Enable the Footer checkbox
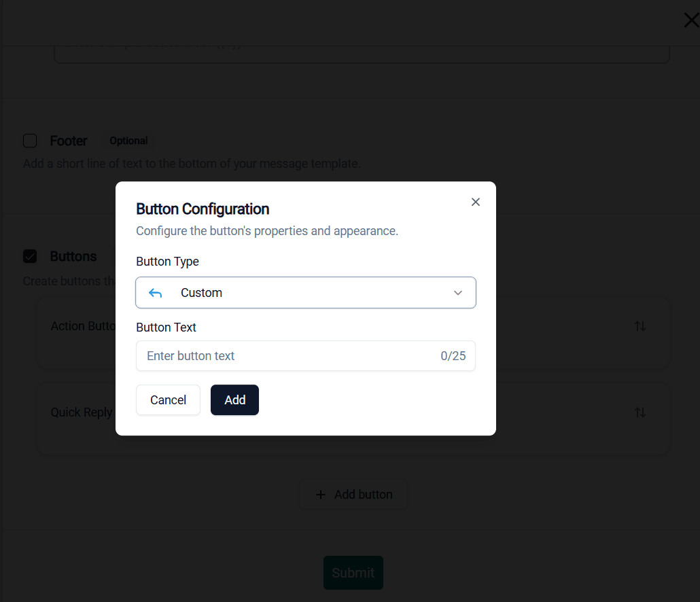The height and width of the screenshot is (602, 700). click(30, 141)
